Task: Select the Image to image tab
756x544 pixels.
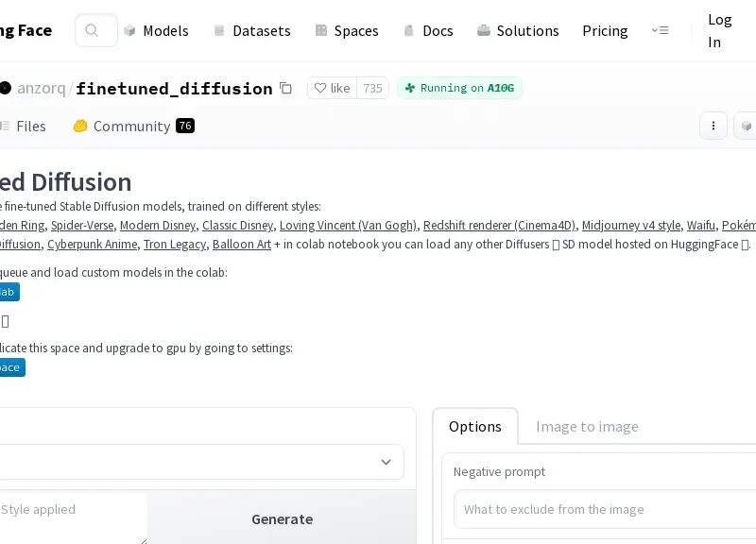Action: pos(587,427)
